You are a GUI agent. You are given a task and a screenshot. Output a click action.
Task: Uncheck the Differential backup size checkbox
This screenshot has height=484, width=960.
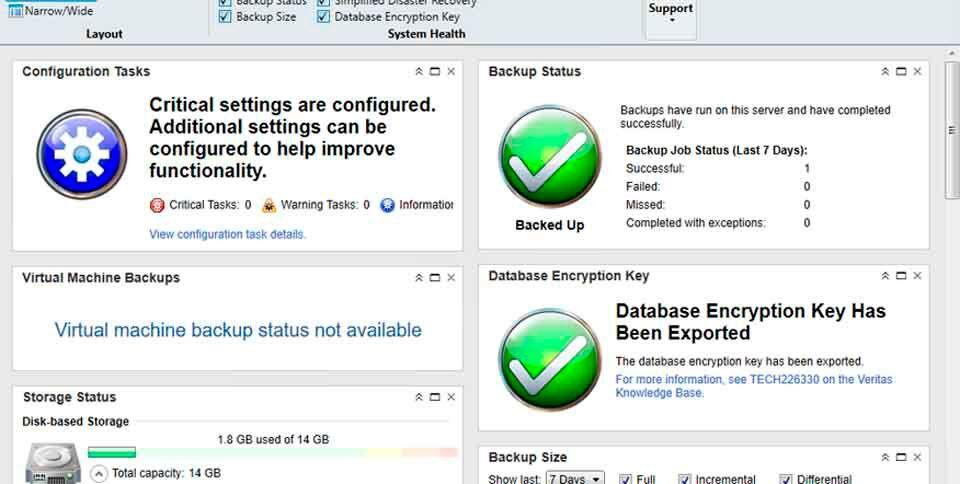click(x=786, y=479)
